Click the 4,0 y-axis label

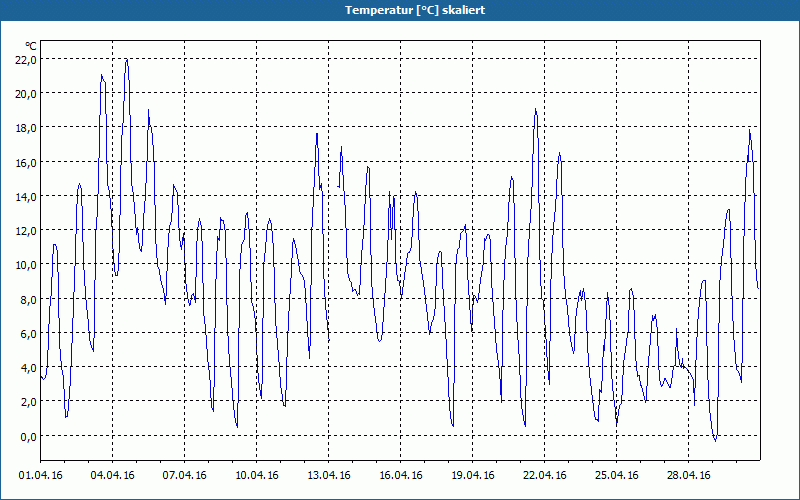tap(29, 367)
